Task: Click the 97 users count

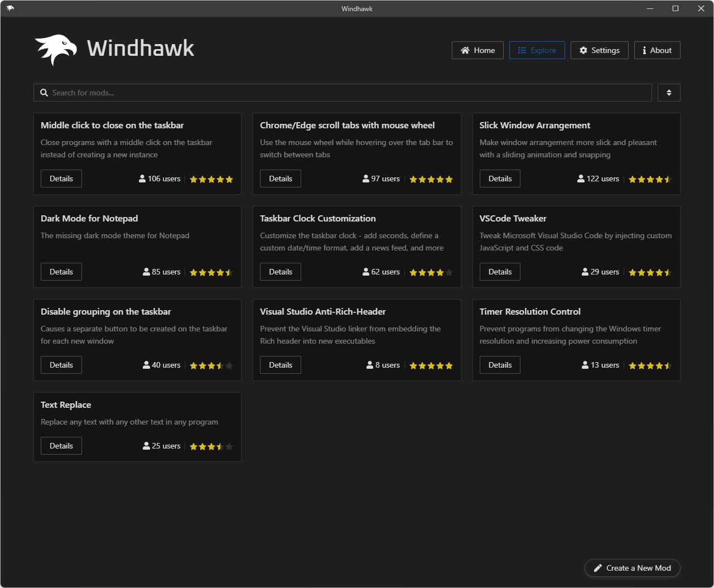Action: tap(381, 179)
